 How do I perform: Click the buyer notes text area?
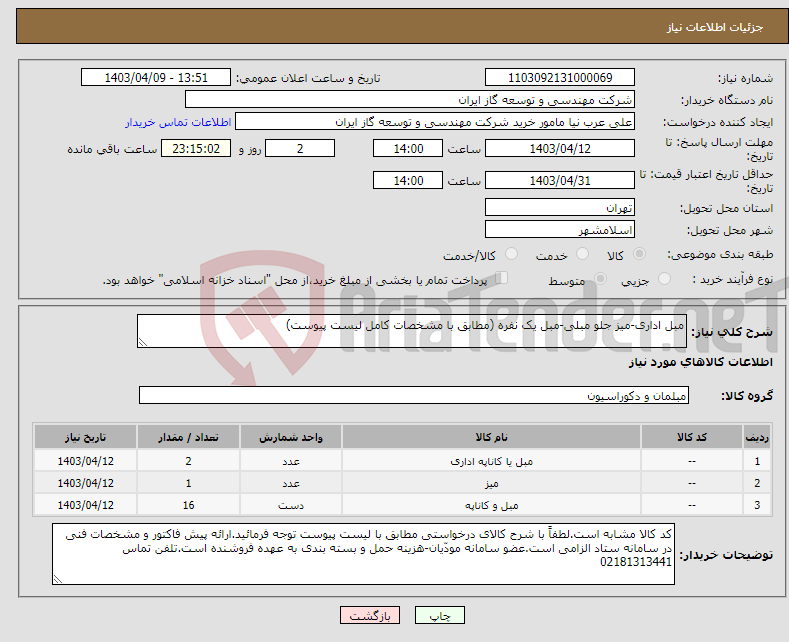(x=363, y=554)
